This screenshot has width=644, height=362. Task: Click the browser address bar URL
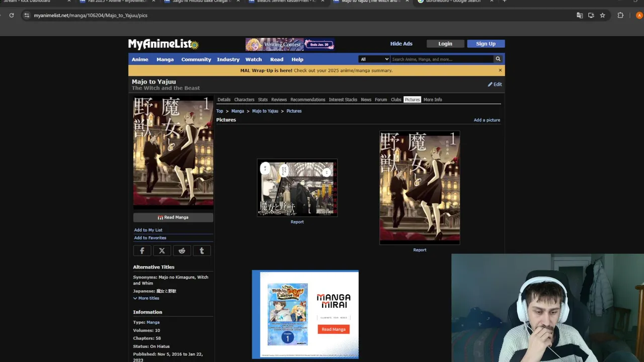pyautogui.click(x=91, y=16)
